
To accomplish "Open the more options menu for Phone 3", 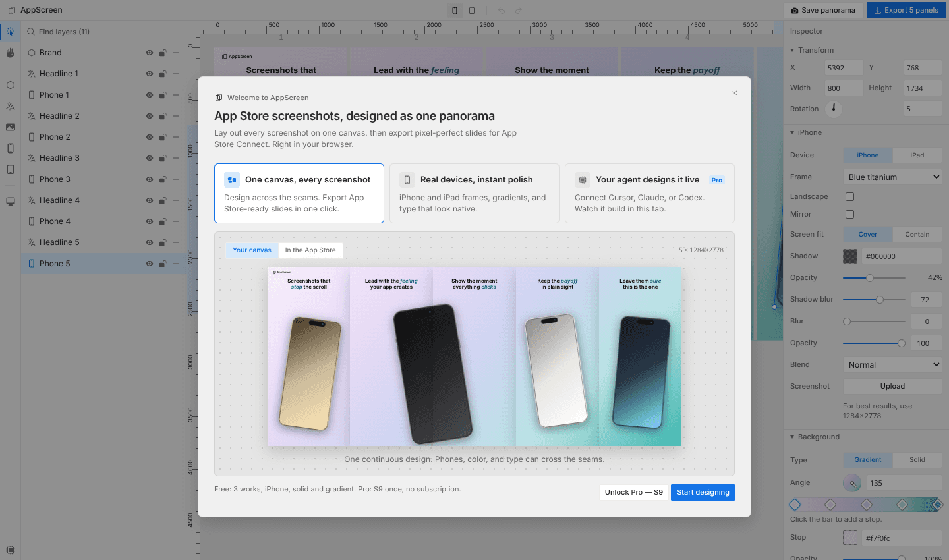I will click(x=176, y=179).
